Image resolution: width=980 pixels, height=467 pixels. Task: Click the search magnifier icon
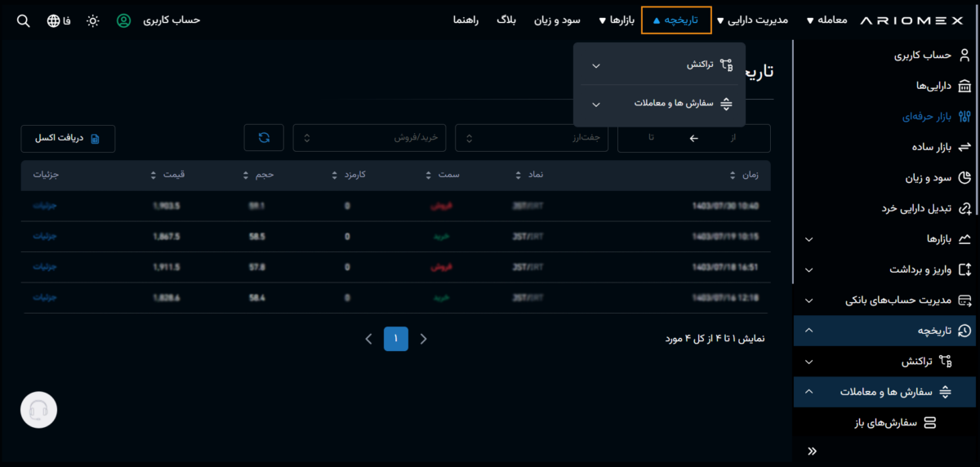(x=23, y=20)
